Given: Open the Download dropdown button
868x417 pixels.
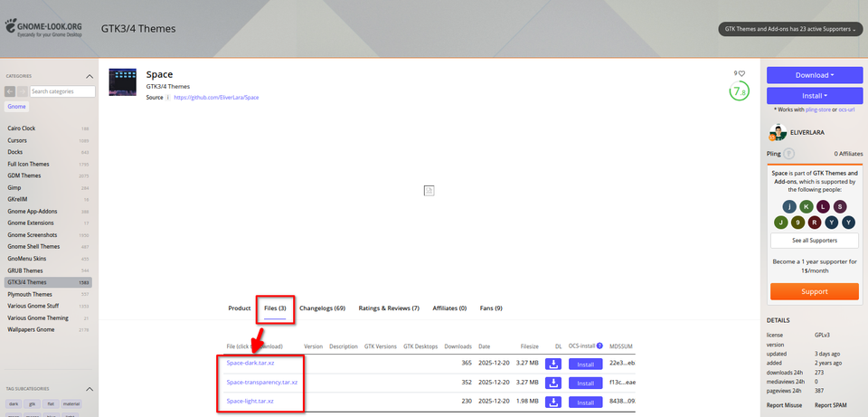Looking at the screenshot, I should (815, 75).
